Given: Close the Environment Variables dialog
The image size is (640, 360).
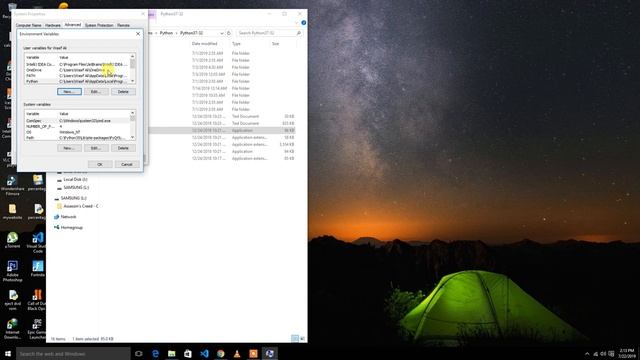Looking at the screenshot, I should click(x=138, y=34).
